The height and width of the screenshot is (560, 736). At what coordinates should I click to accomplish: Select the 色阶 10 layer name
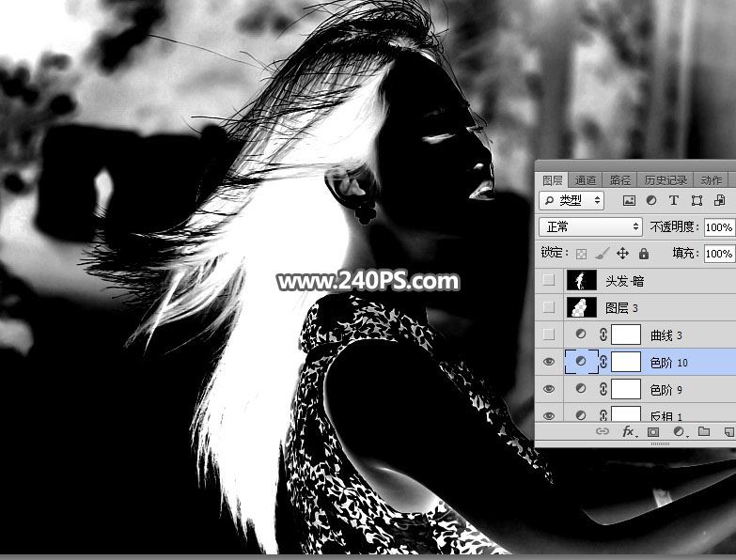click(668, 363)
